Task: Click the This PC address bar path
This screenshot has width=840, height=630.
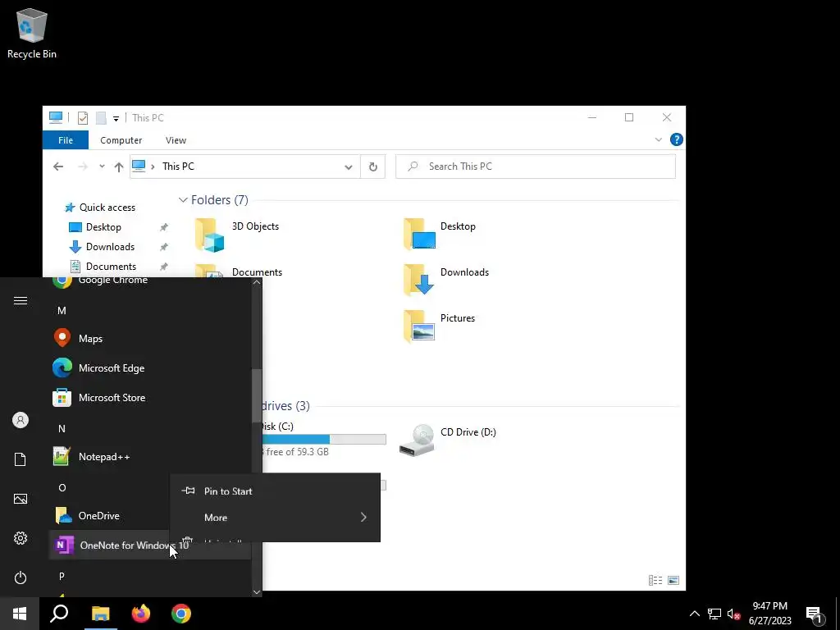Action: pos(178,167)
